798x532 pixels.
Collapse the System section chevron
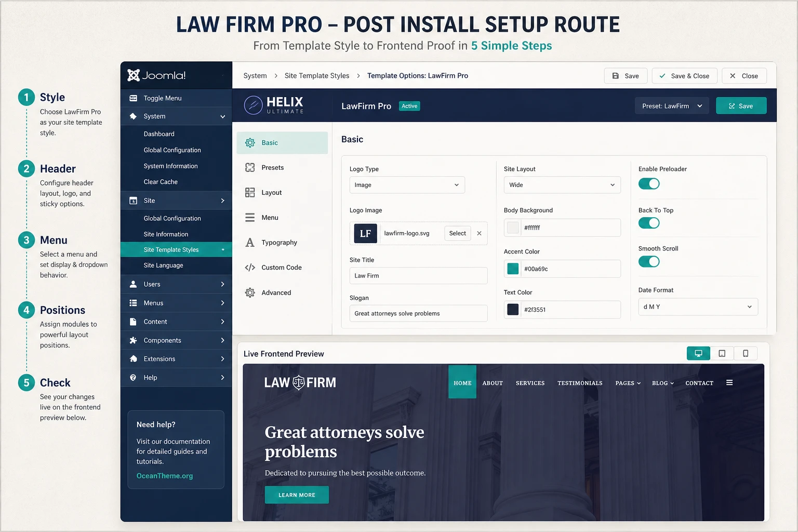click(223, 116)
